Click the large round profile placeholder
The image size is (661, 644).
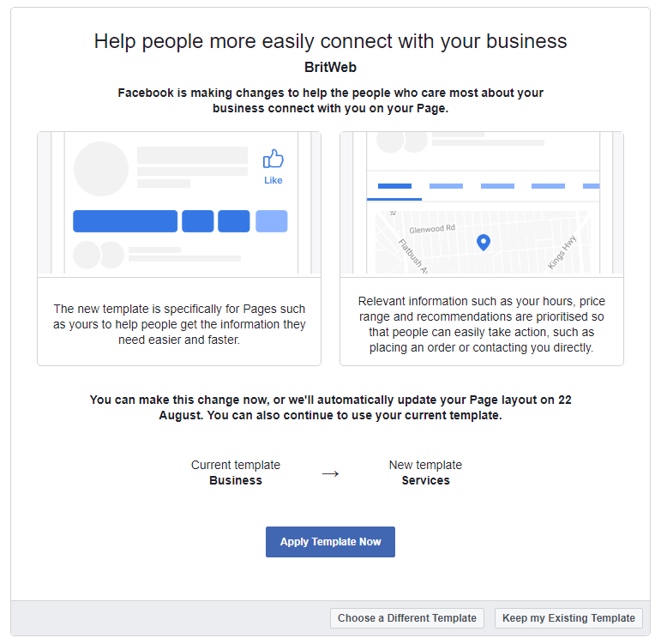[101, 169]
